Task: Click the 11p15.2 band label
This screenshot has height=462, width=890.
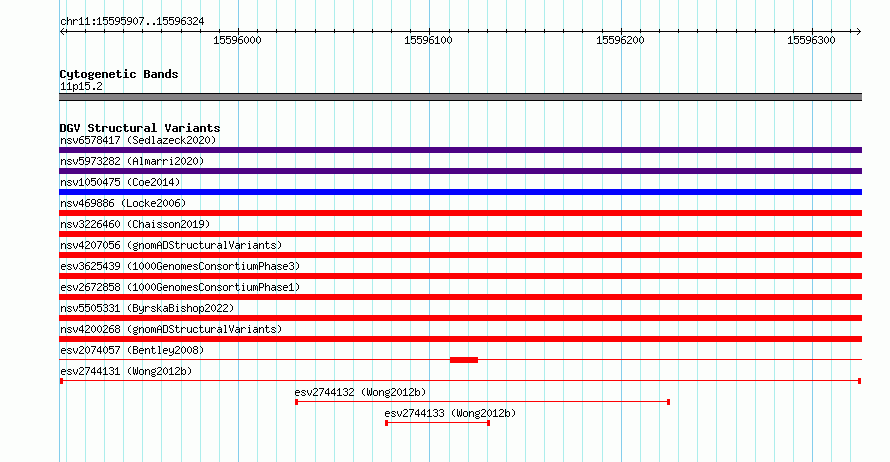Action: 81,86
